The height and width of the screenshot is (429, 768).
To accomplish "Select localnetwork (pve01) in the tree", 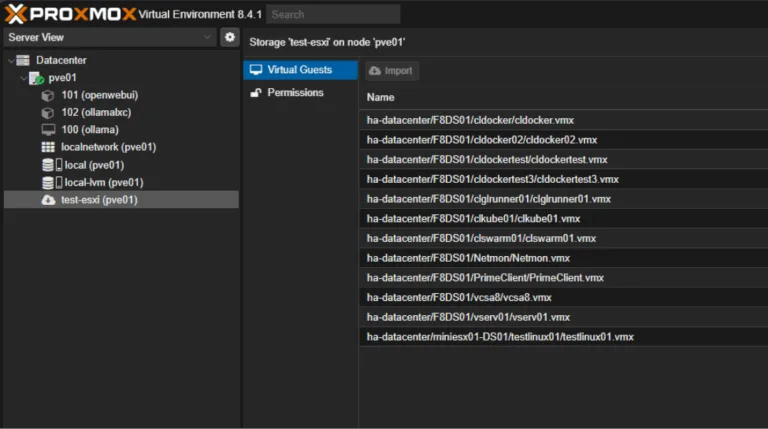I will click(x=108, y=147).
